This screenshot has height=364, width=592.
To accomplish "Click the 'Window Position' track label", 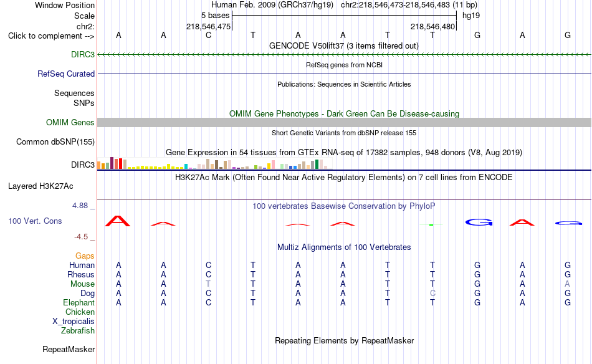I will (65, 5).
